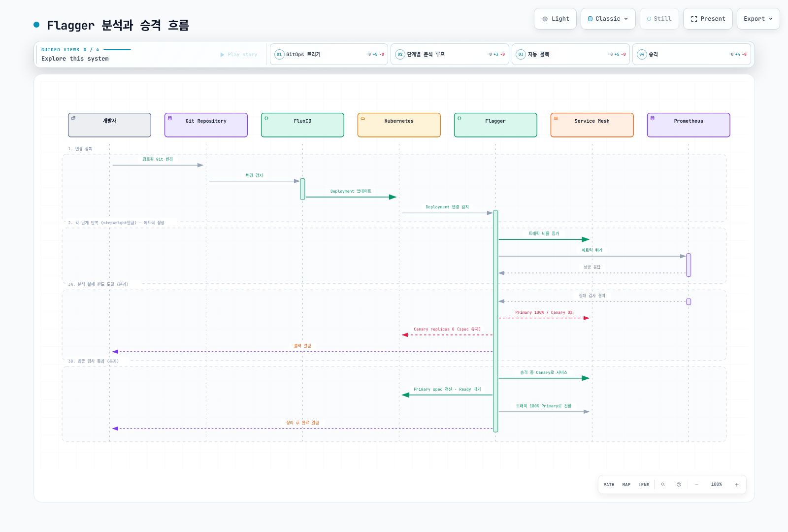
Task: Select the Prometheus participant box
Action: [689, 125]
